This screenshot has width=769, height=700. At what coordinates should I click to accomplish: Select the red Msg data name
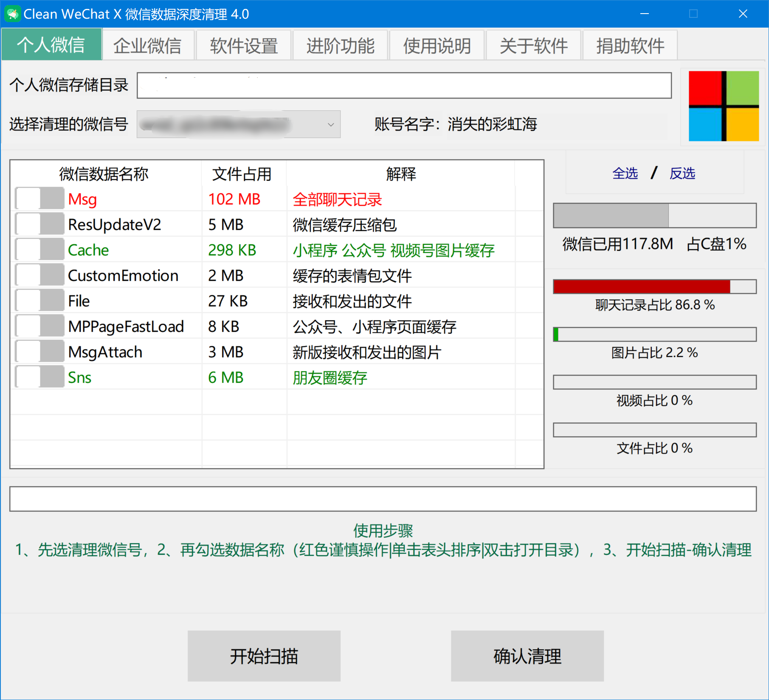click(82, 199)
